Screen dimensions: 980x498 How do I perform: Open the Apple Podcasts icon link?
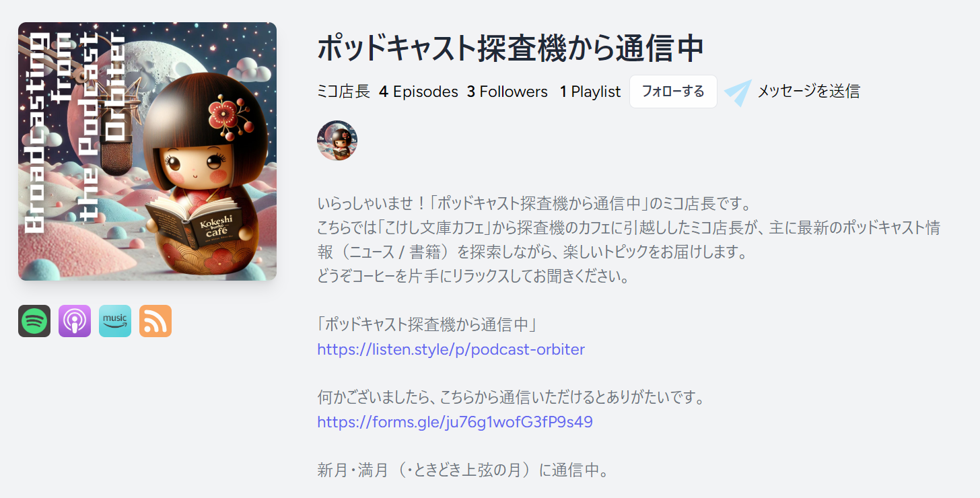(x=75, y=321)
